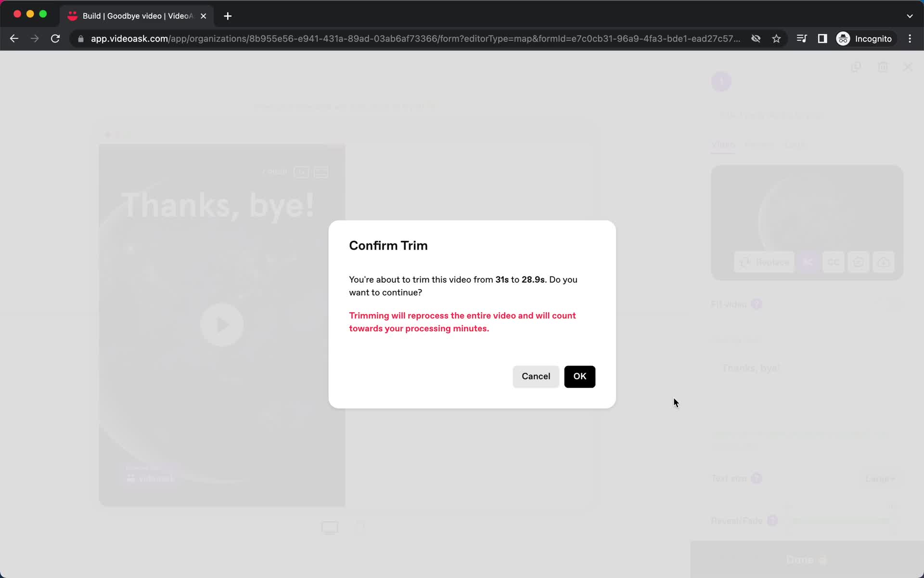Cancel the trim operation
Screen dimensions: 924x578
pyautogui.click(x=536, y=376)
